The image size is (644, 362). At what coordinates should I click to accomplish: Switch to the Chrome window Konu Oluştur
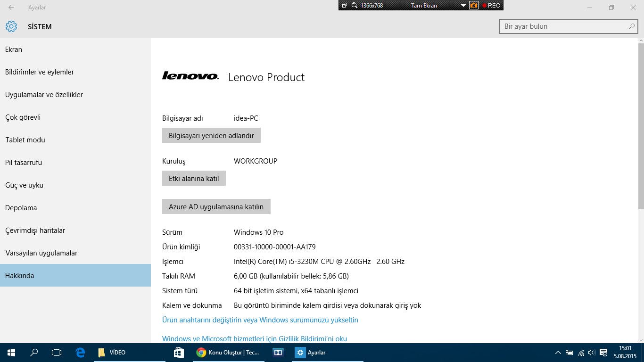coord(228,353)
